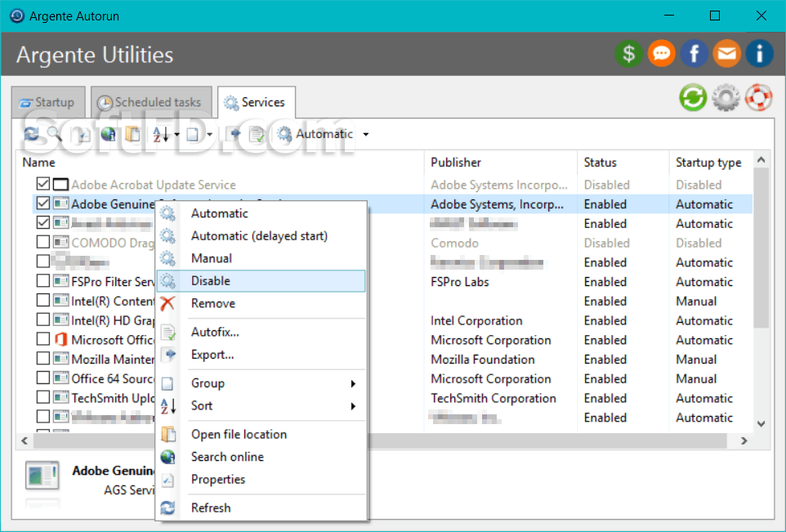Click the vertical scrollbar up arrow
This screenshot has height=532, width=786.
click(761, 160)
